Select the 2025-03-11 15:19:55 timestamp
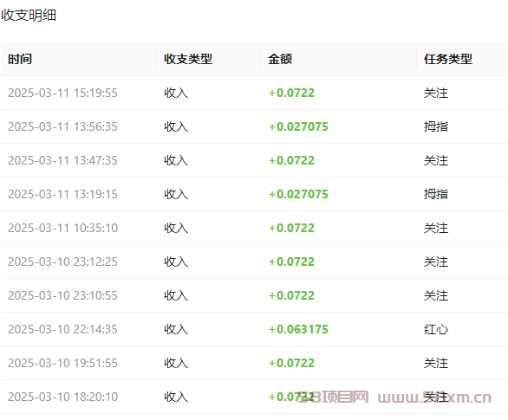The width and height of the screenshot is (508, 420). [62, 93]
